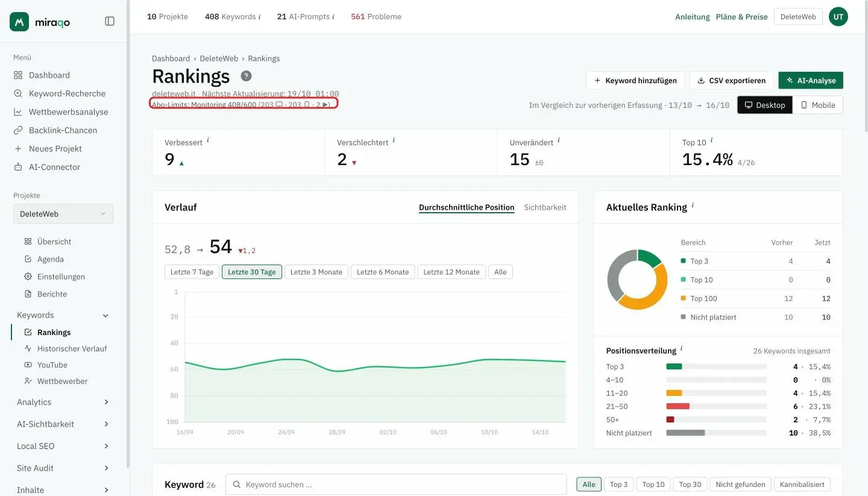
Task: Switch to Desktop view
Action: (x=765, y=105)
